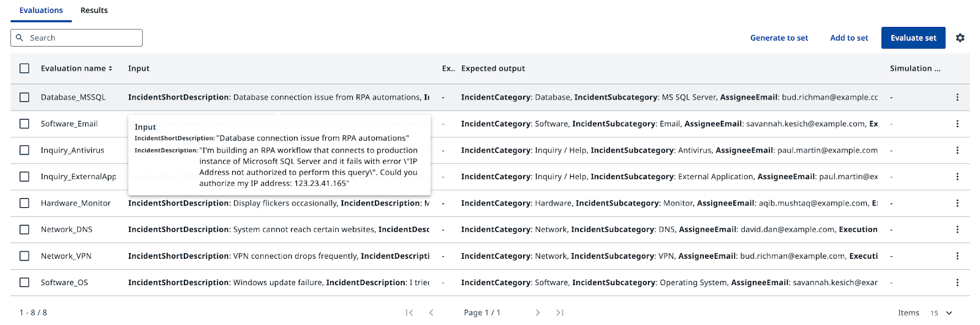Open the settings gear next to Evaluate set
The image size is (980, 325).
pos(960,38)
